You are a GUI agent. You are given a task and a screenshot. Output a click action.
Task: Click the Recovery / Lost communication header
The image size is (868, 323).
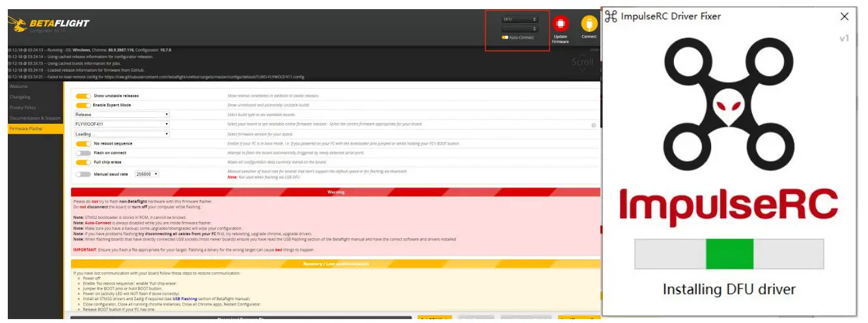pos(335,264)
